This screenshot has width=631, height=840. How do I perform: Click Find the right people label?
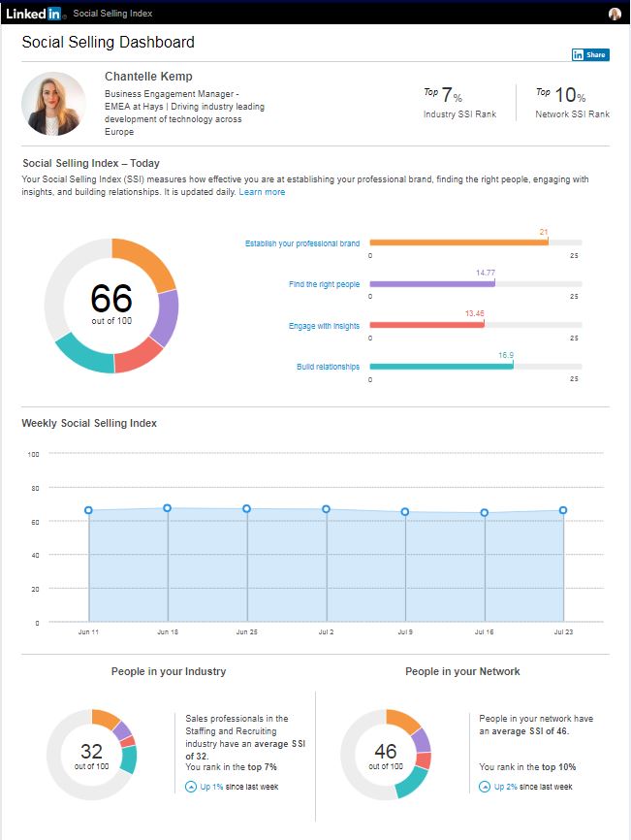325,284
